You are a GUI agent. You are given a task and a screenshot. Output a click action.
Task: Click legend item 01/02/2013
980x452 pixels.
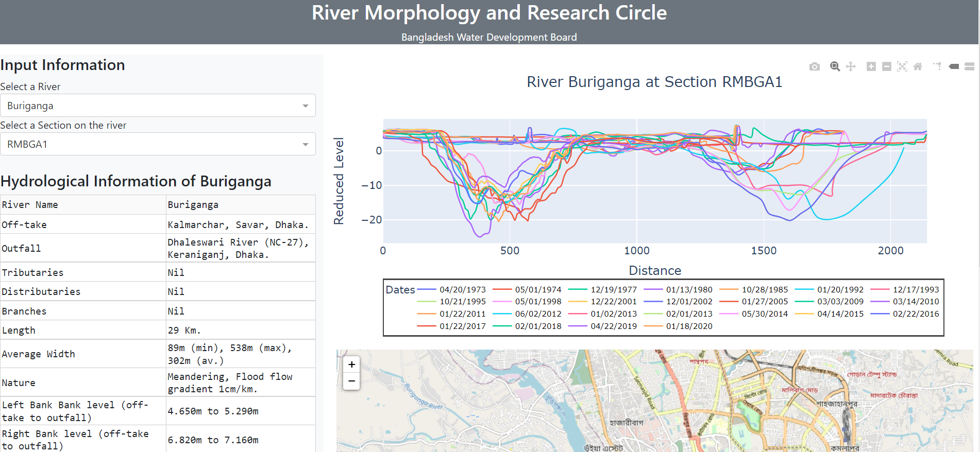click(603, 314)
